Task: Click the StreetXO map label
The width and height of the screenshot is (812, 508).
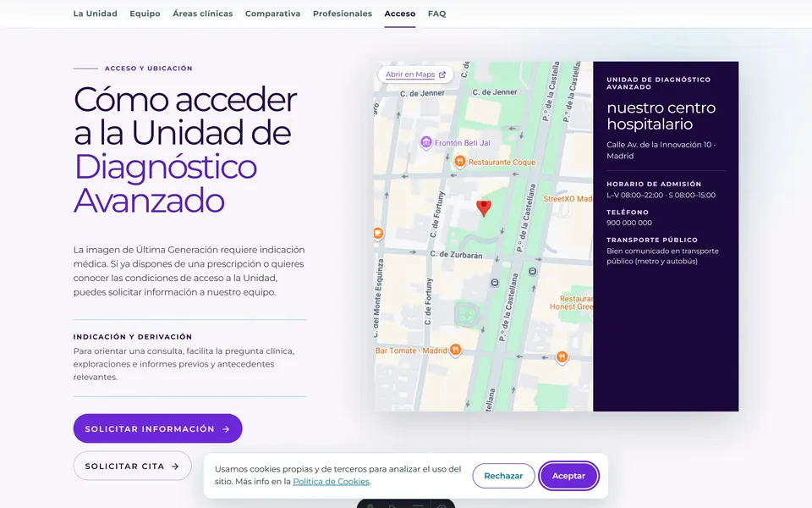Action: pos(567,198)
